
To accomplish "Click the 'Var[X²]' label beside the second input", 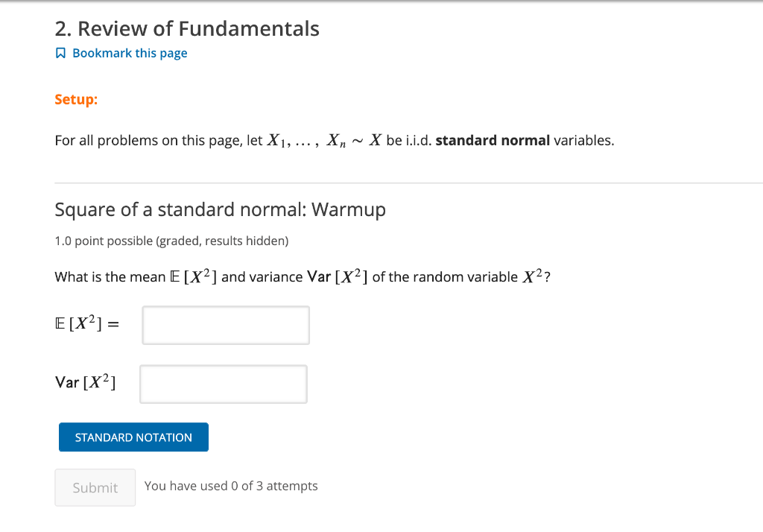I will [x=85, y=383].
